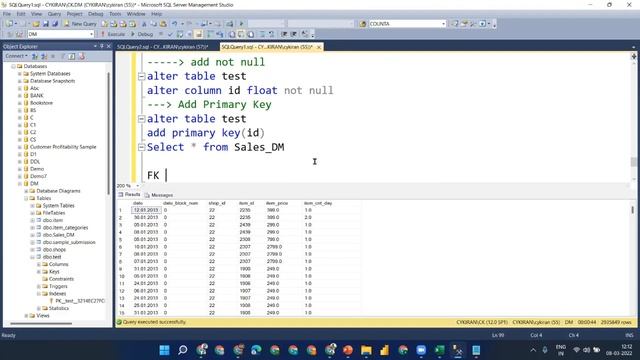This screenshot has width=640, height=360.
Task: Open the Edit menu
Action: pos(21,14)
